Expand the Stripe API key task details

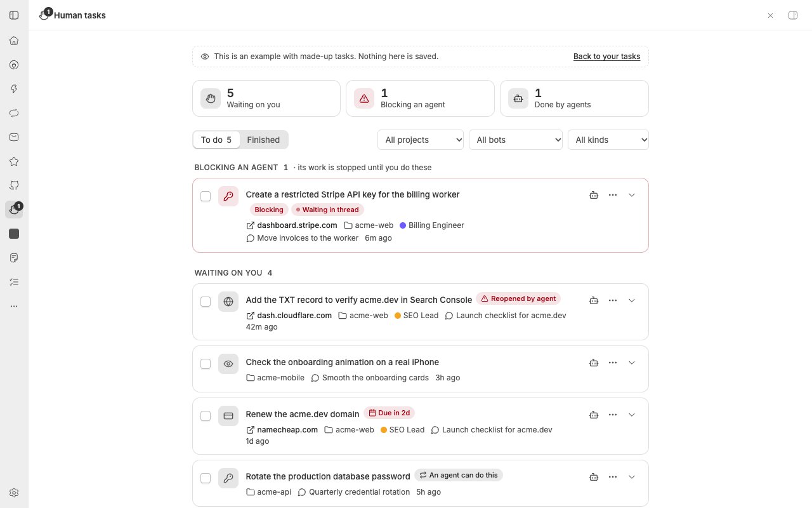pyautogui.click(x=632, y=195)
